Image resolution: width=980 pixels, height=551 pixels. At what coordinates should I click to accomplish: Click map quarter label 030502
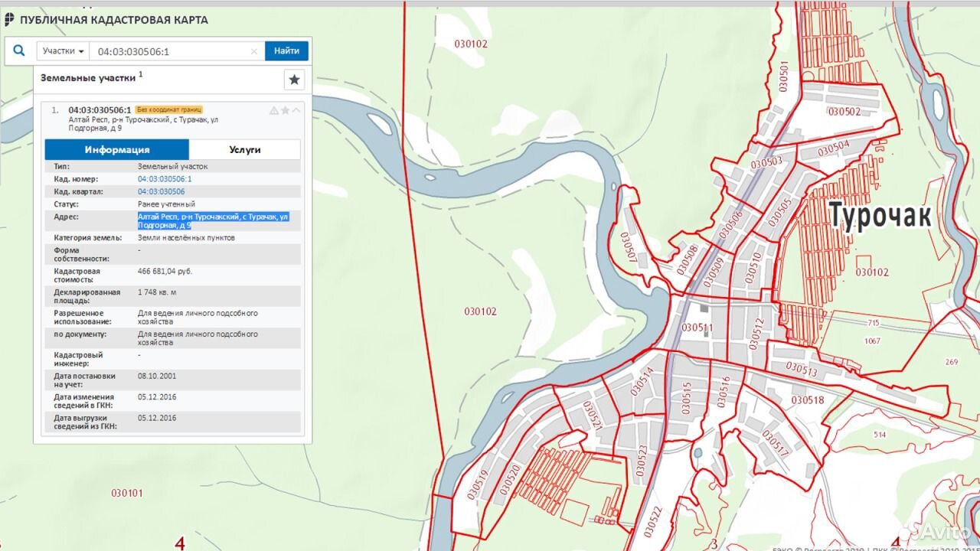pos(844,112)
